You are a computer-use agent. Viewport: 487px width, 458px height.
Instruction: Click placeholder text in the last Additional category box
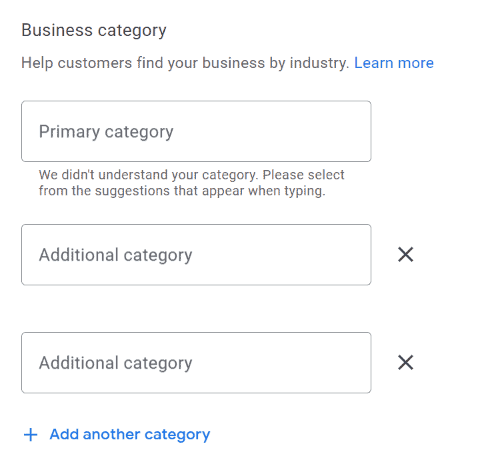[115, 363]
